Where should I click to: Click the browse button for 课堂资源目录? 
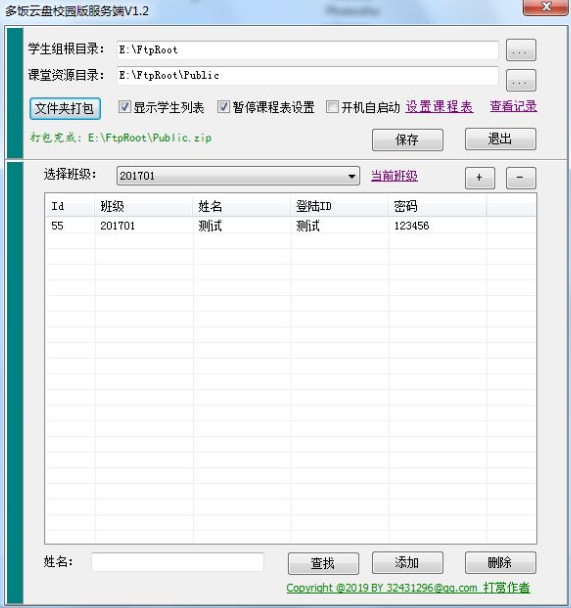click(x=521, y=80)
